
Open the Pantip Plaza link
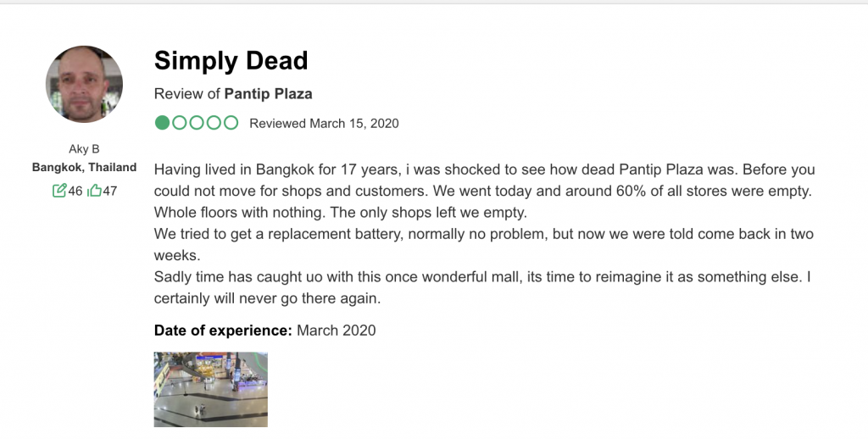(268, 93)
